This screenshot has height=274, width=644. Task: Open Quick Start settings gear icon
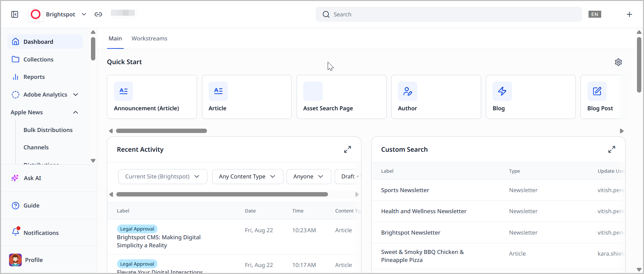point(619,62)
